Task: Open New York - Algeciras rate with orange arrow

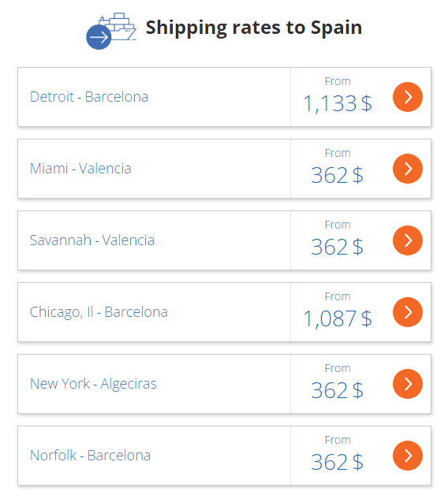Action: 408,384
